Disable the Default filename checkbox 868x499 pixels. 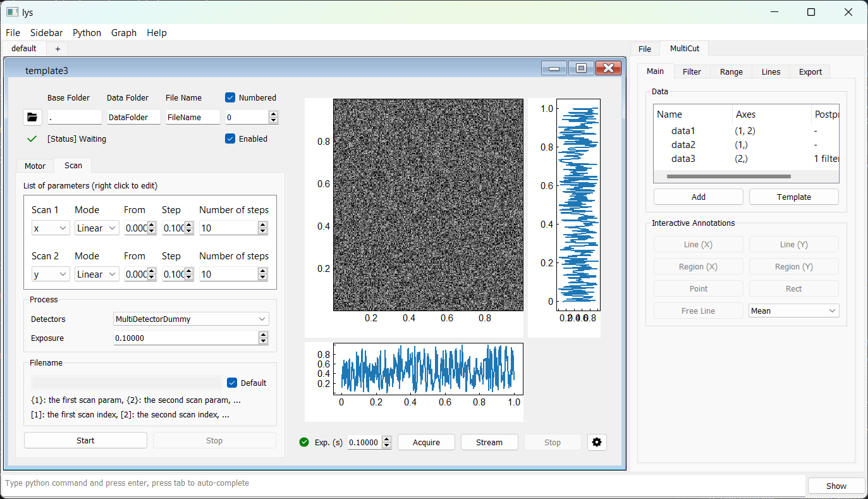click(232, 383)
